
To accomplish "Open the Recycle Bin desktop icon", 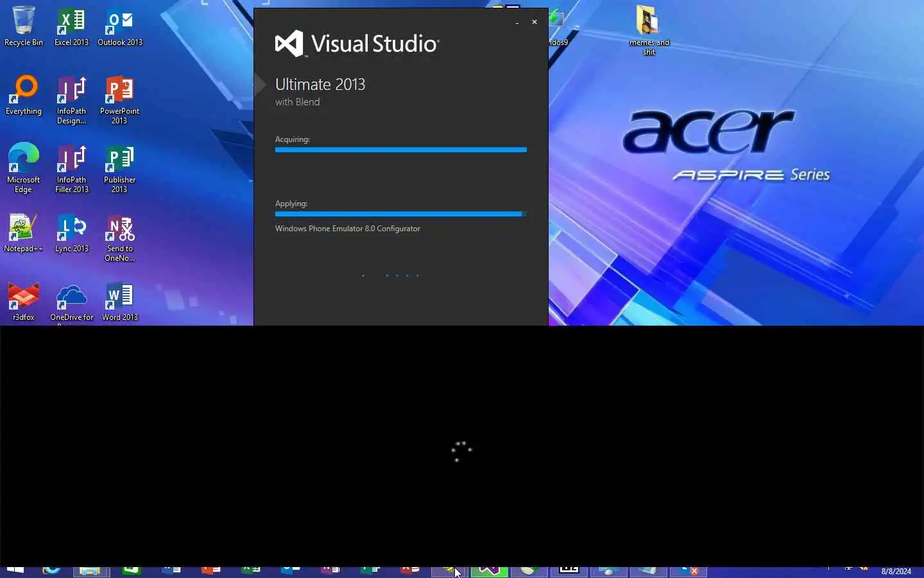I will point(24,26).
